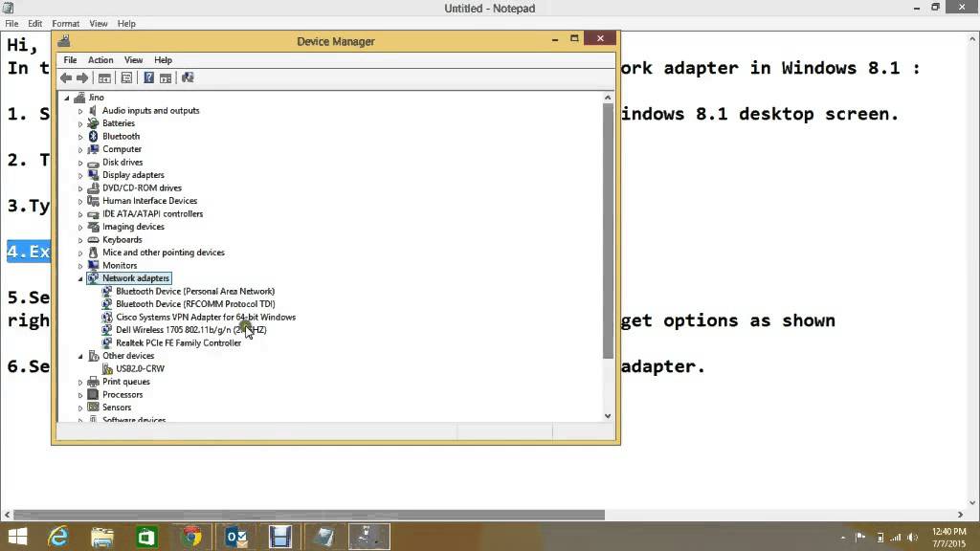Screen dimensions: 980x551
Task: Open File Explorer from the taskbar
Action: [x=101, y=537]
